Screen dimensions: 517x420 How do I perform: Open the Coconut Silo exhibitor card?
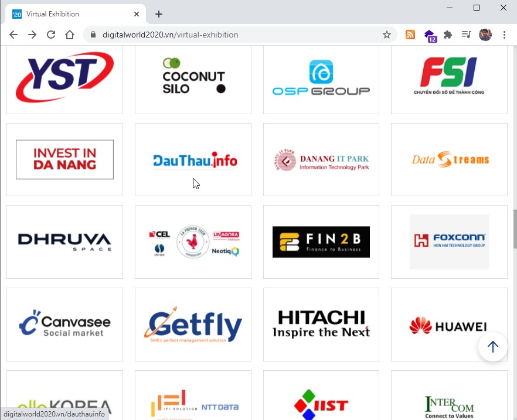tap(193, 80)
